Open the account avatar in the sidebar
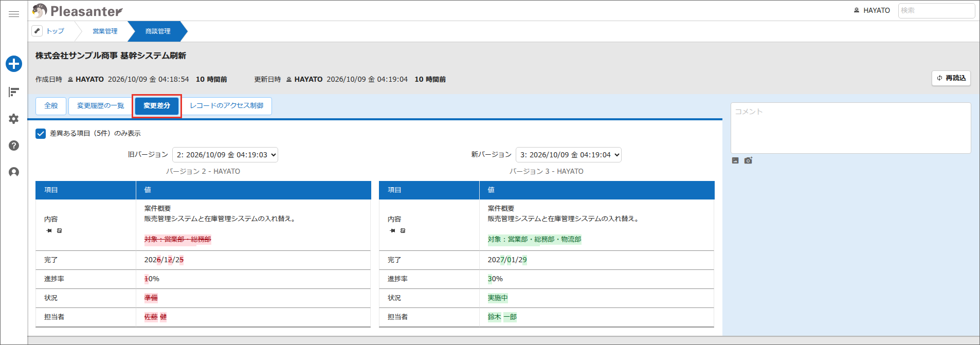 tap(14, 172)
